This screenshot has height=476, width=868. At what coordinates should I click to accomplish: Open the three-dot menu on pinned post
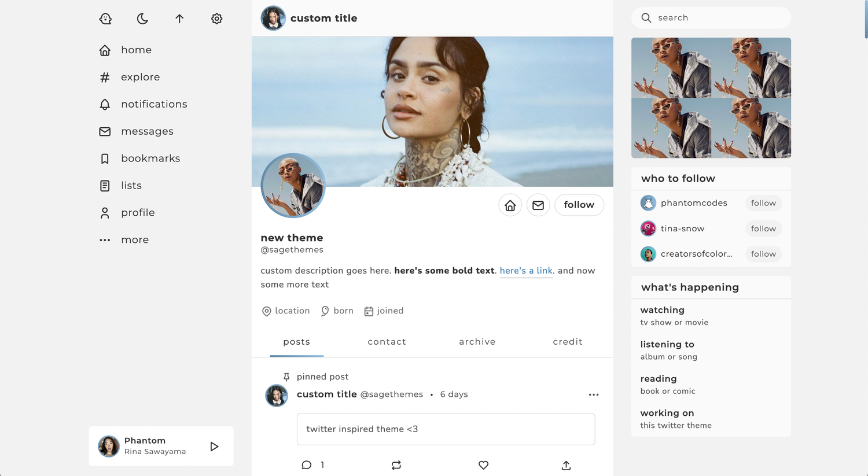[594, 394]
